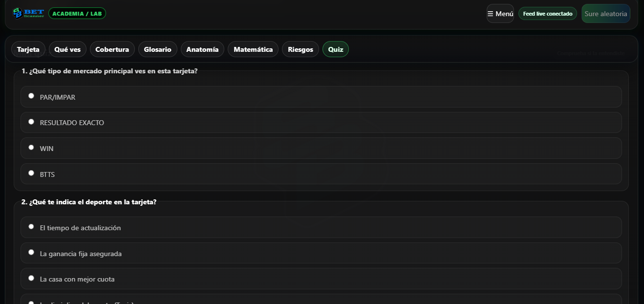
Task: Open the ACADEMIA / LAB badge
Action: click(77, 13)
